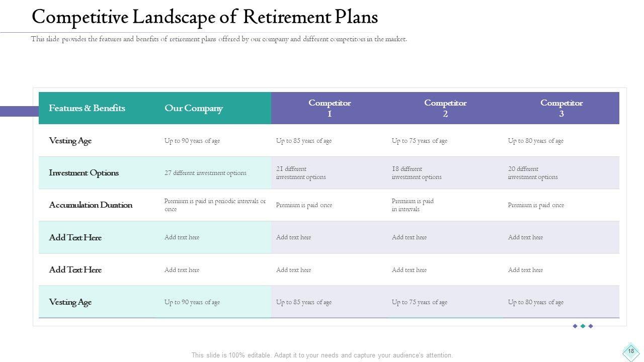Click the Competitor 3 header cell
Screen dimensions: 644x362
pos(561,108)
